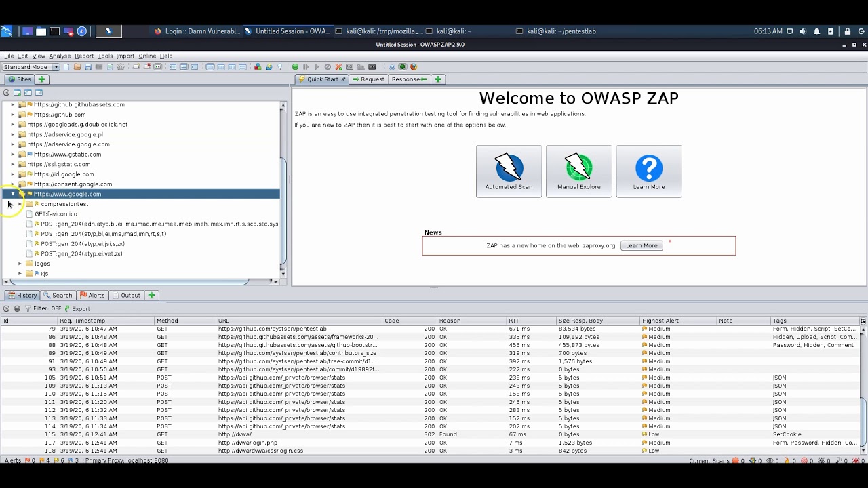Image resolution: width=868 pixels, height=488 pixels.
Task: Select GET:favicon.ico tree item
Action: (x=56, y=214)
